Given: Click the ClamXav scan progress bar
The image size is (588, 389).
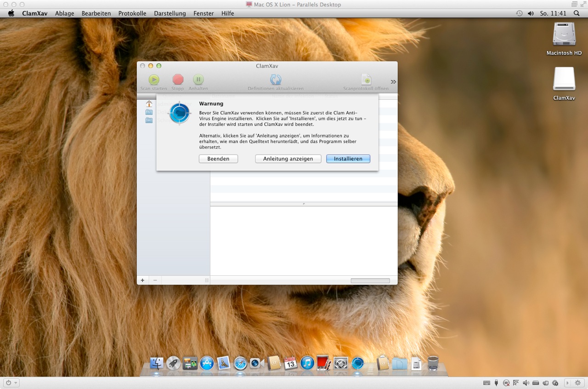Looking at the screenshot, I should pyautogui.click(x=370, y=280).
